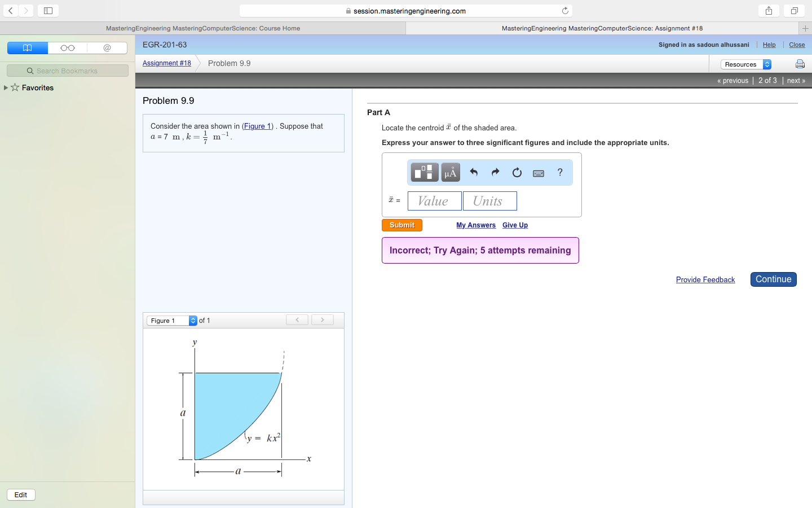Click the Give Up link
The width and height of the screenshot is (812, 508).
[x=515, y=225]
